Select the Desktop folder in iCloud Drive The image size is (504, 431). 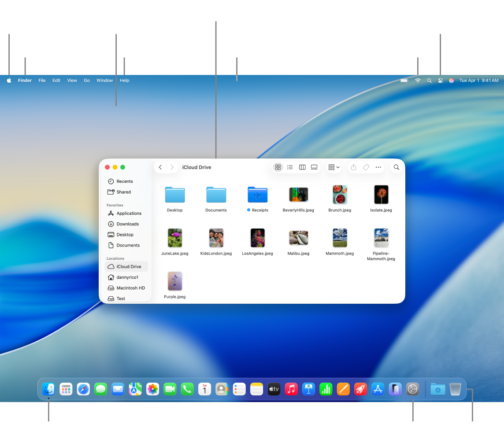175,195
